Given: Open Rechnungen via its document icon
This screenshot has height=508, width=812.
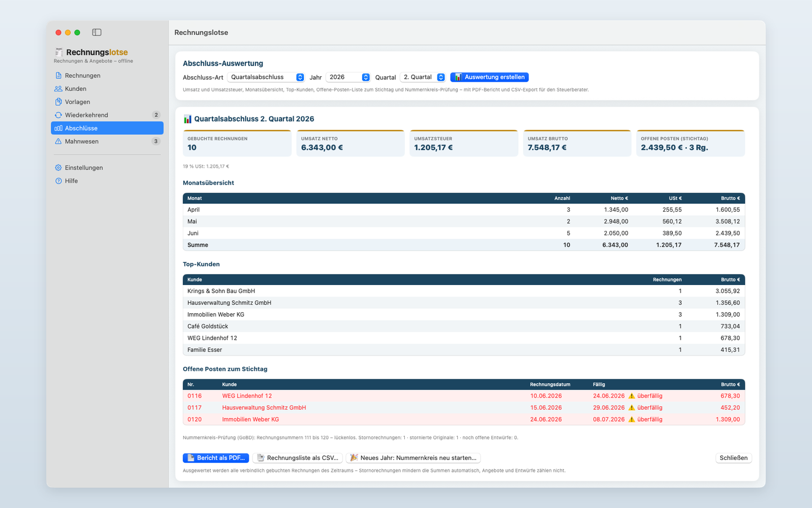Looking at the screenshot, I should [58, 76].
